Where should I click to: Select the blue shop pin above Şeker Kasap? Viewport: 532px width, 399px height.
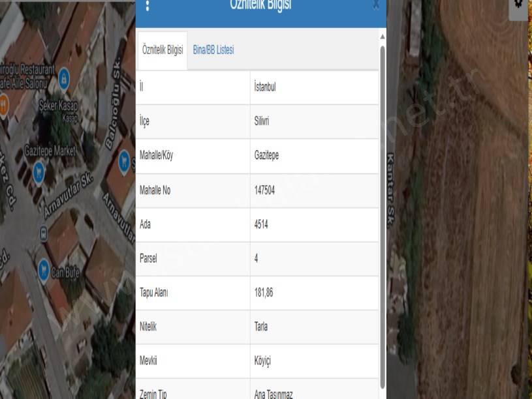[64, 80]
